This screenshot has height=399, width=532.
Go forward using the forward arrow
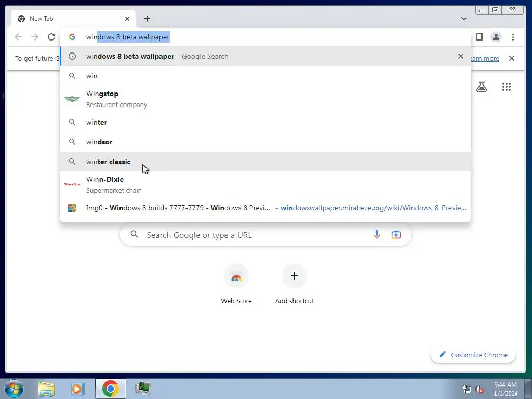pyautogui.click(x=35, y=37)
